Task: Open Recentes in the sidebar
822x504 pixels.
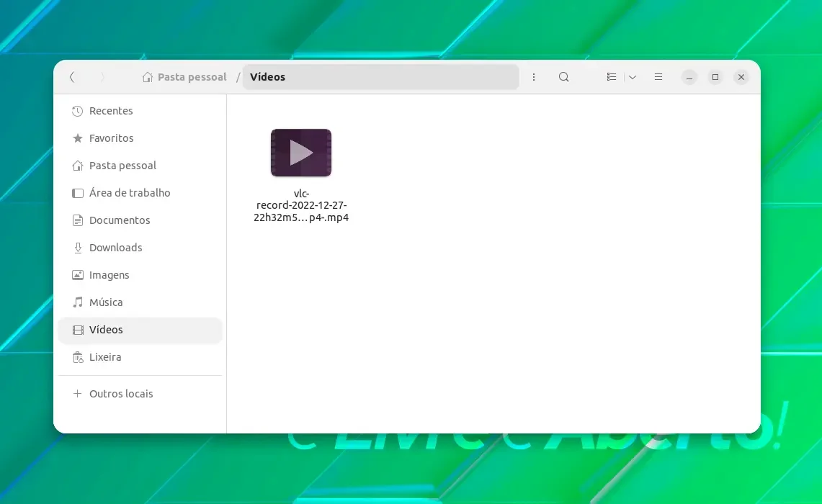Action: coord(140,111)
